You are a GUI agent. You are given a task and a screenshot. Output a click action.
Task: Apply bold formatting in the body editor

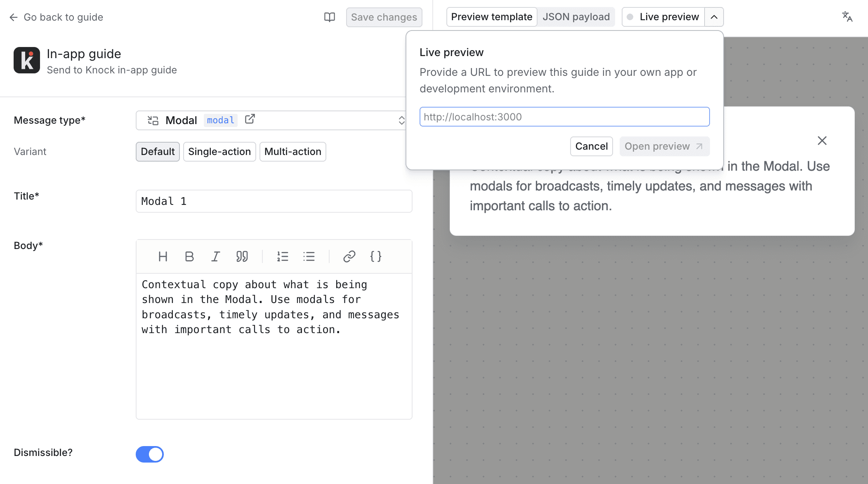(189, 256)
